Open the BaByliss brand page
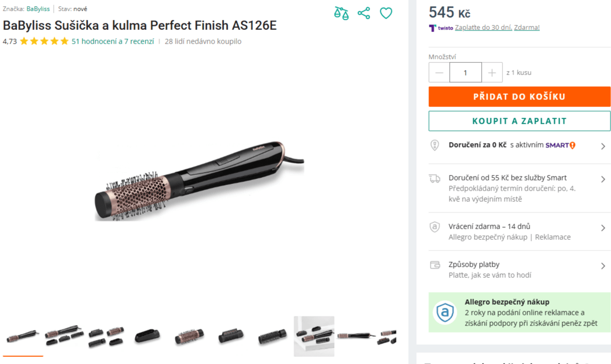The height and width of the screenshot is (364, 611). click(39, 8)
